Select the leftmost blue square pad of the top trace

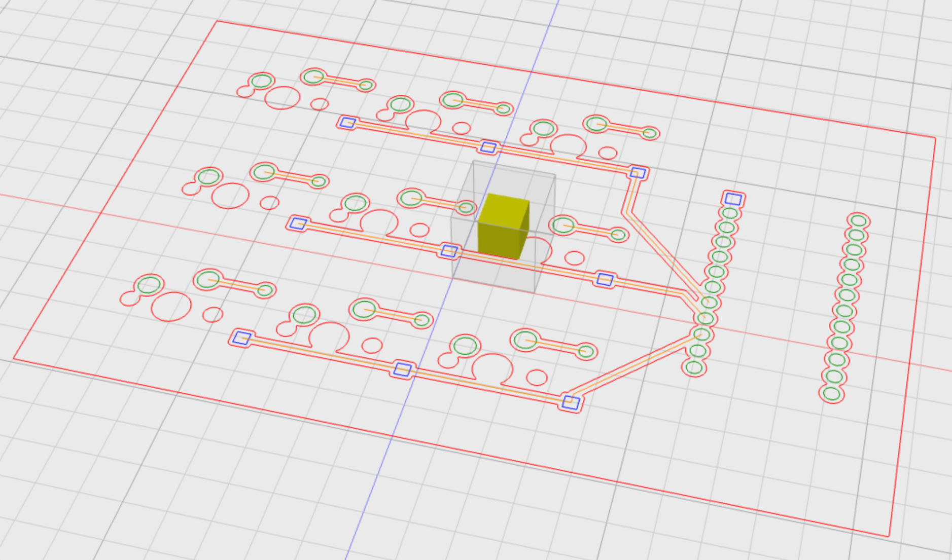[x=348, y=123]
